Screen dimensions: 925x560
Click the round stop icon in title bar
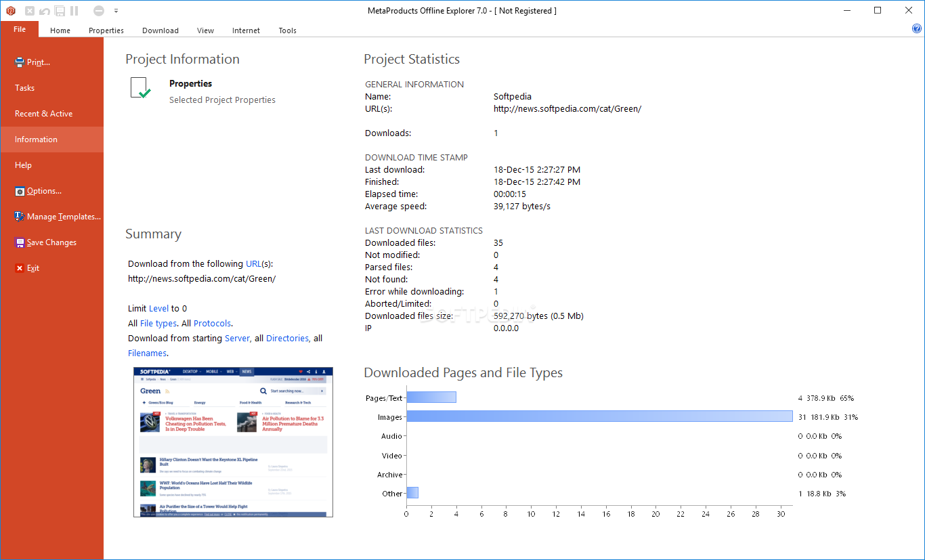coord(99,11)
